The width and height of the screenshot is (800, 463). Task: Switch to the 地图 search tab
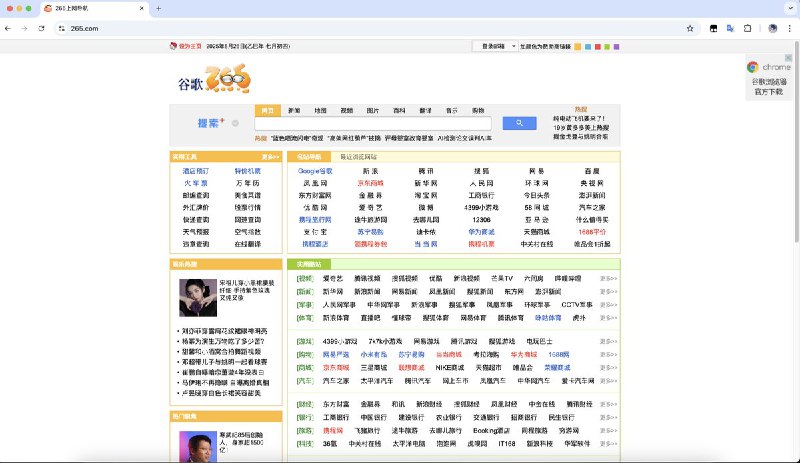click(320, 110)
